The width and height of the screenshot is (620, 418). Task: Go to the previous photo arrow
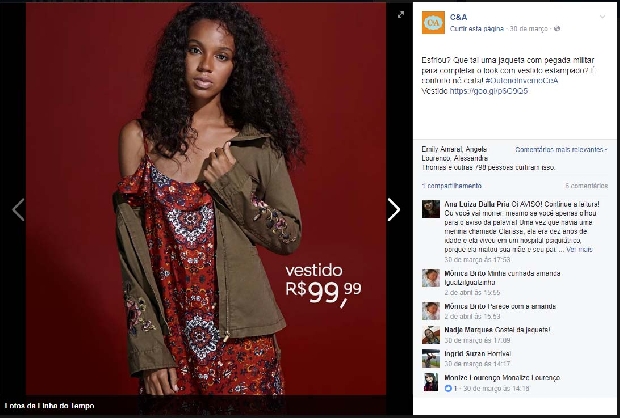tap(18, 210)
